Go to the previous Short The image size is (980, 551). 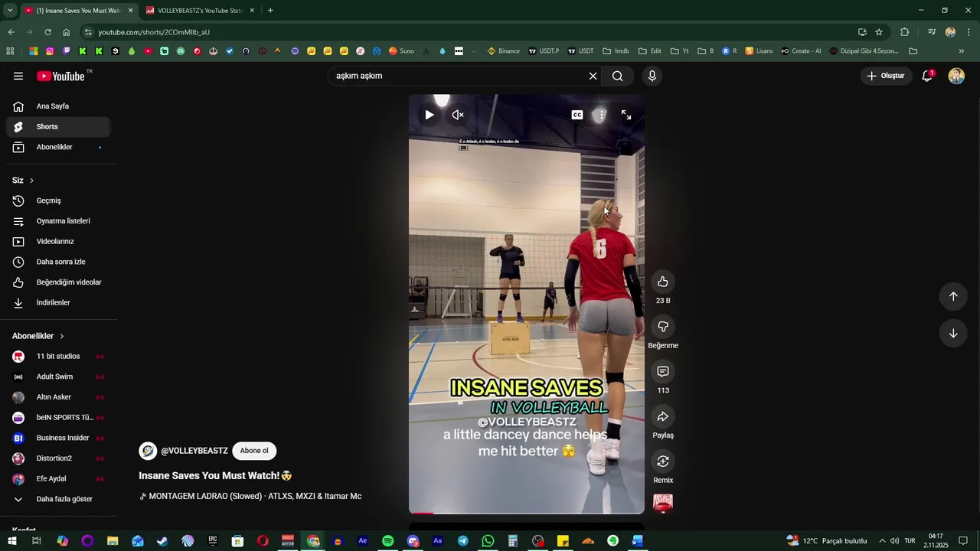click(953, 296)
